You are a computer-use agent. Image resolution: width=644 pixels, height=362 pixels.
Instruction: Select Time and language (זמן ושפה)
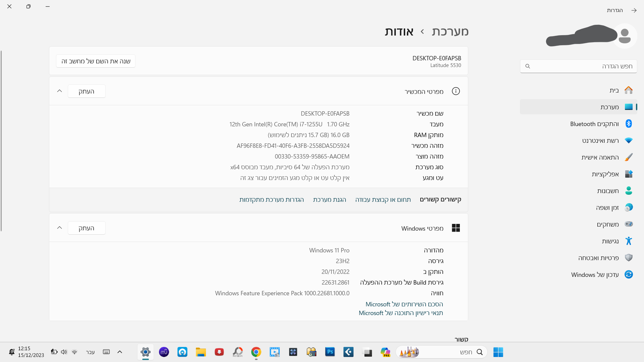607,208
